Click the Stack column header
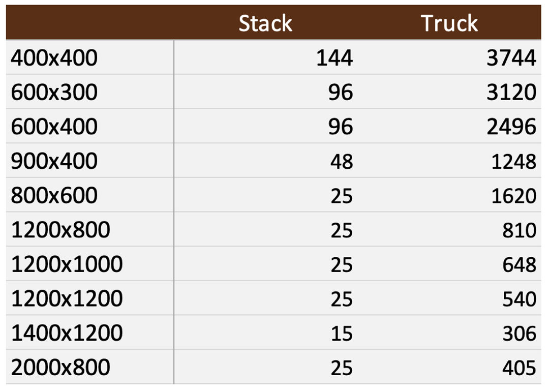 [x=265, y=23]
